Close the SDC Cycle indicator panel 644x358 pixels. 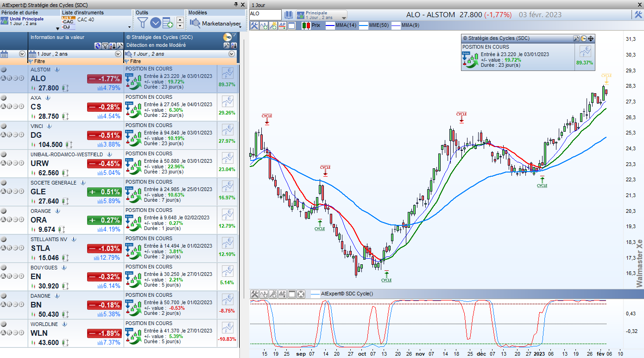coord(301,294)
